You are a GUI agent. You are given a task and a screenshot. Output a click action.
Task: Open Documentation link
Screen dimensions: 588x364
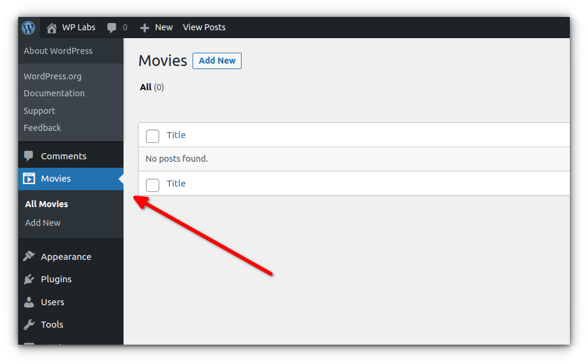coord(55,93)
